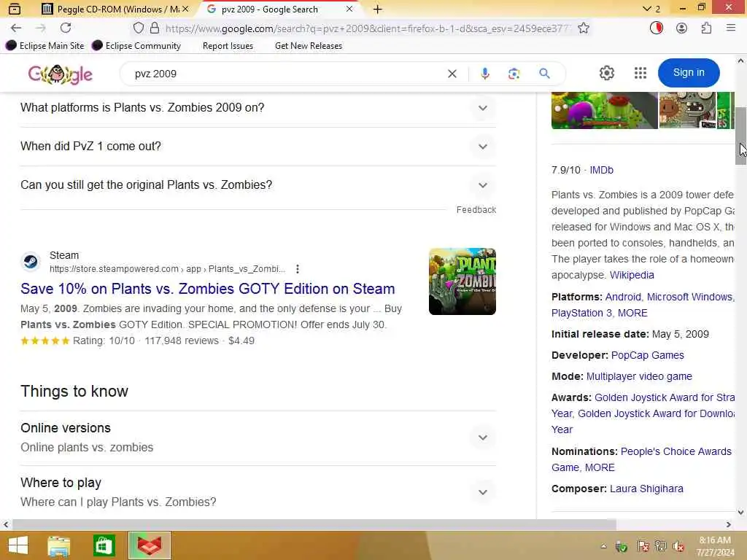Click the horizontal scrollbar thumb
Screen dimensions: 747x560
tap(314, 525)
